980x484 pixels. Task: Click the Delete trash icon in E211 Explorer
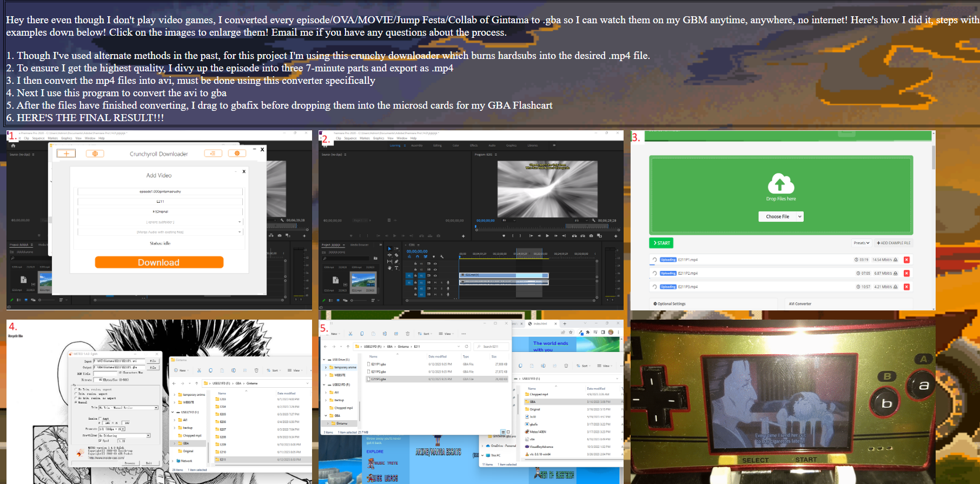[407, 334]
